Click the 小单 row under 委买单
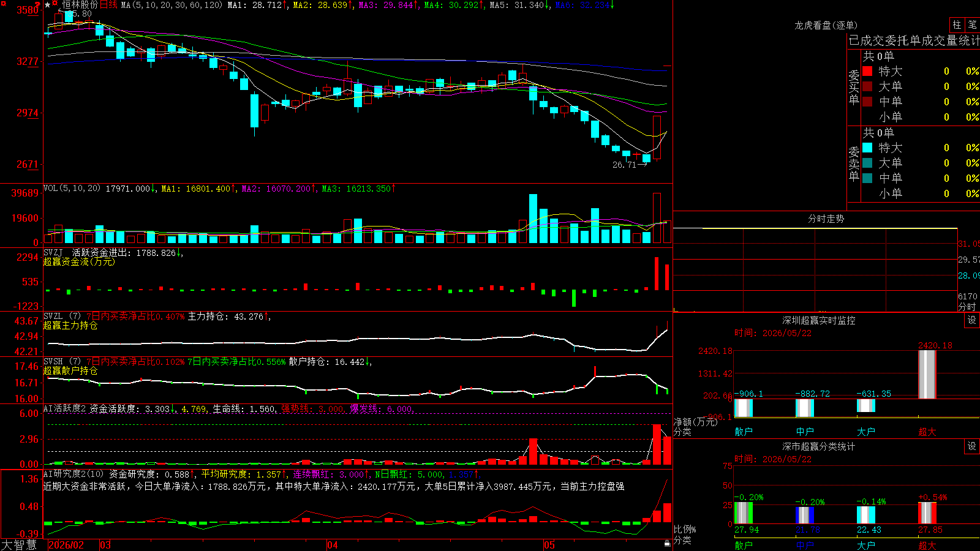This screenshot has height=551, width=980. [921, 117]
